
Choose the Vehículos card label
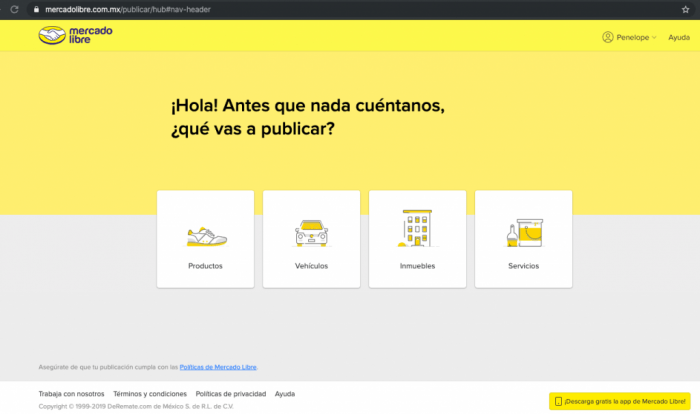click(312, 266)
